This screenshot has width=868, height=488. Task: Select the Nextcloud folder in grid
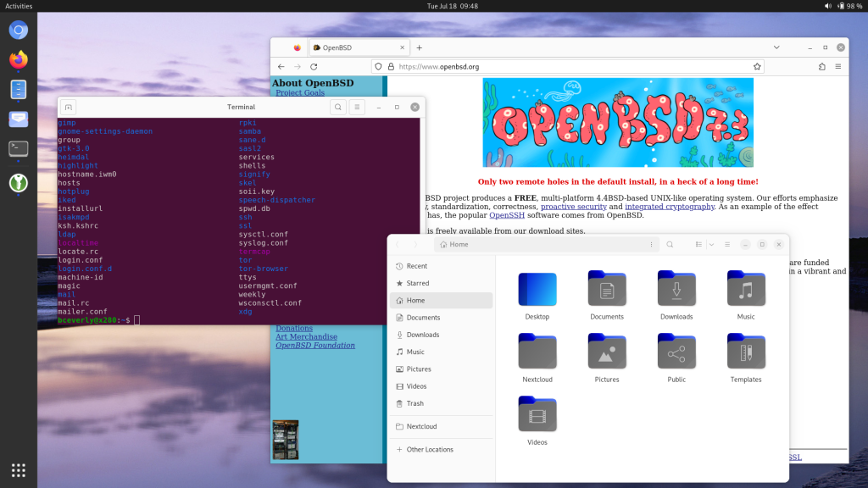(537, 352)
